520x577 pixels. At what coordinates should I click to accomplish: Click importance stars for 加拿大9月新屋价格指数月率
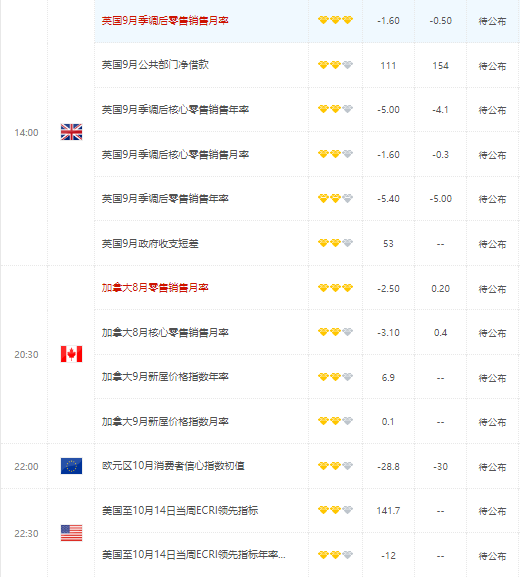point(335,421)
